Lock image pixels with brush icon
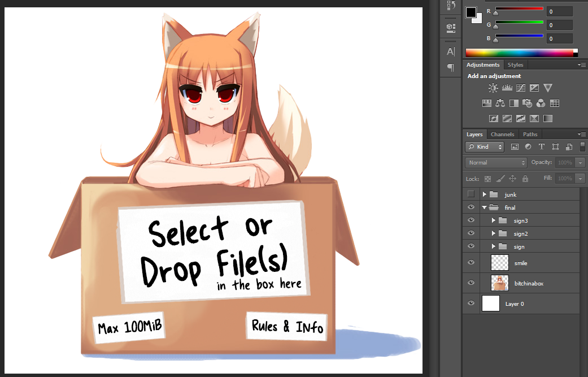Screen dimensions: 588x377 pos(500,179)
